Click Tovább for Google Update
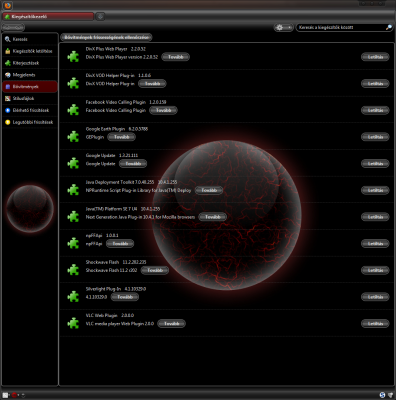Image resolution: width=396 pixels, height=400 pixels. (133, 164)
